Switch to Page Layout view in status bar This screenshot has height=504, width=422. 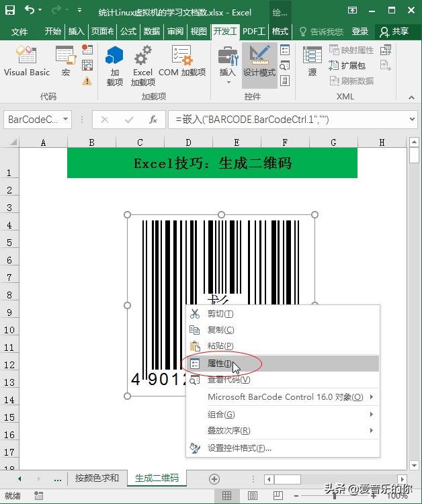[252, 496]
